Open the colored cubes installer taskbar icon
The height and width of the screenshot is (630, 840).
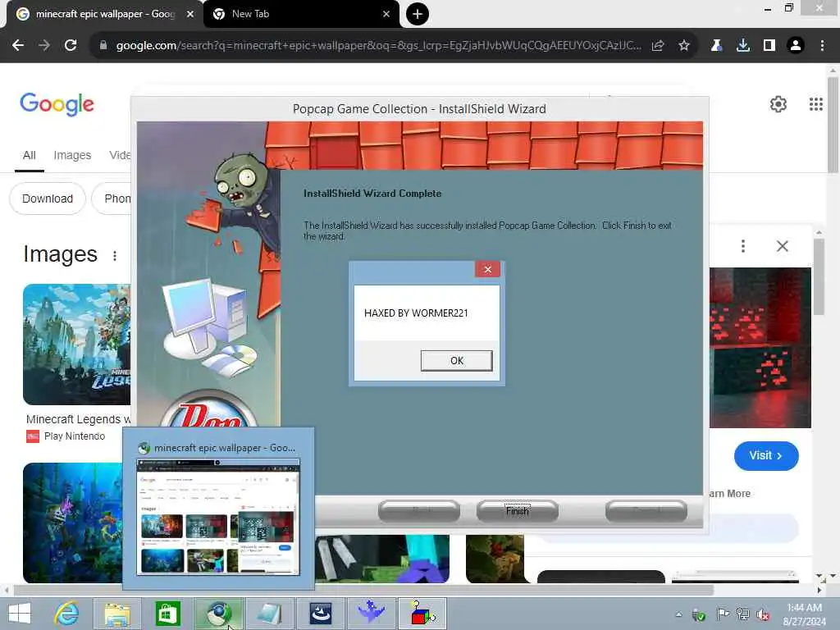coord(422,614)
